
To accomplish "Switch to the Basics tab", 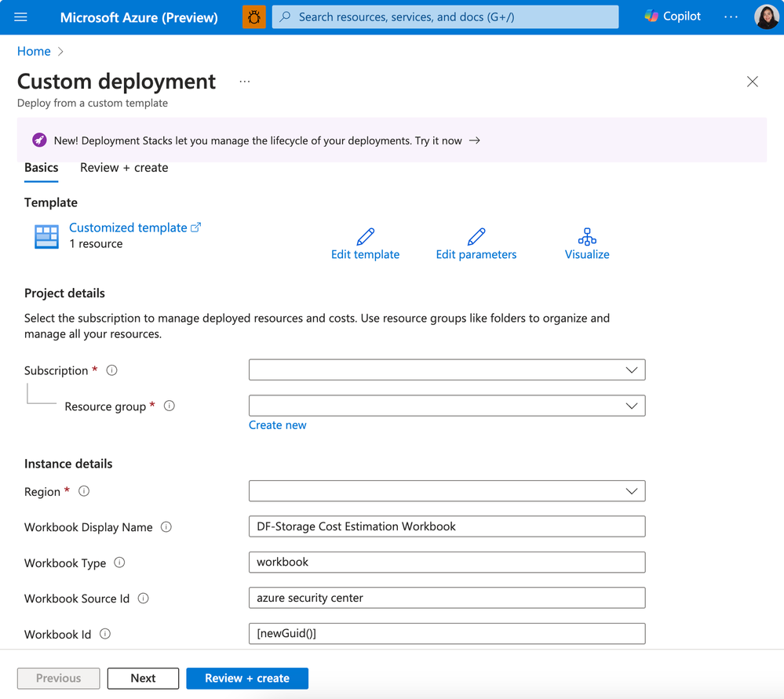I will pyautogui.click(x=42, y=168).
